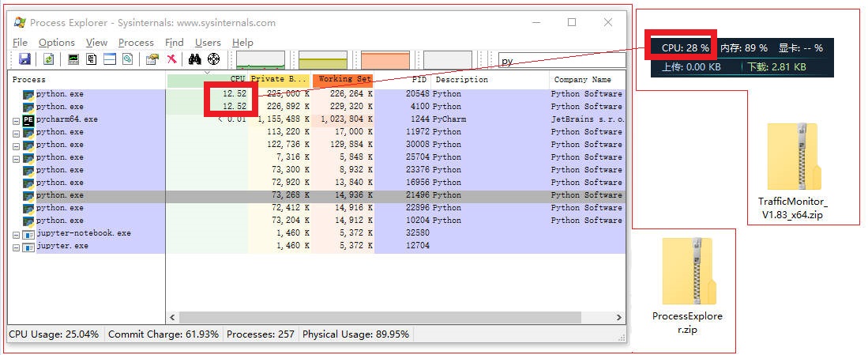Sort by the Working Set column header
Viewport: 868px width, 355px height.
pyautogui.click(x=344, y=79)
